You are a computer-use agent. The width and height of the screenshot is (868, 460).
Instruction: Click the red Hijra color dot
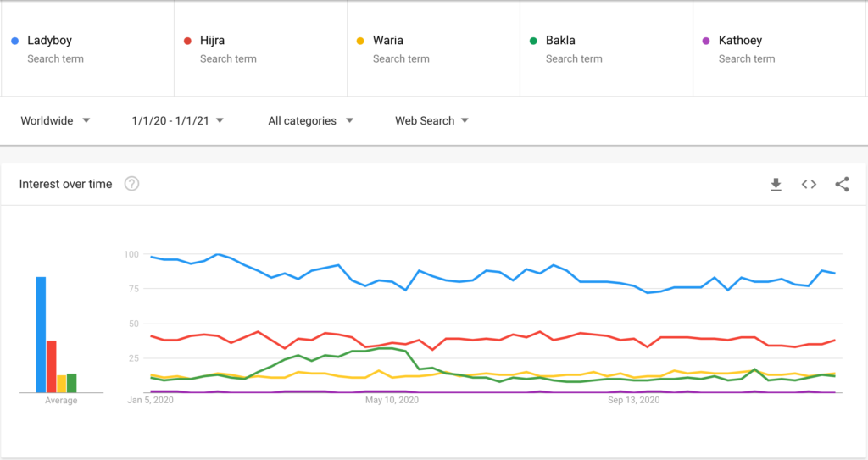click(188, 41)
